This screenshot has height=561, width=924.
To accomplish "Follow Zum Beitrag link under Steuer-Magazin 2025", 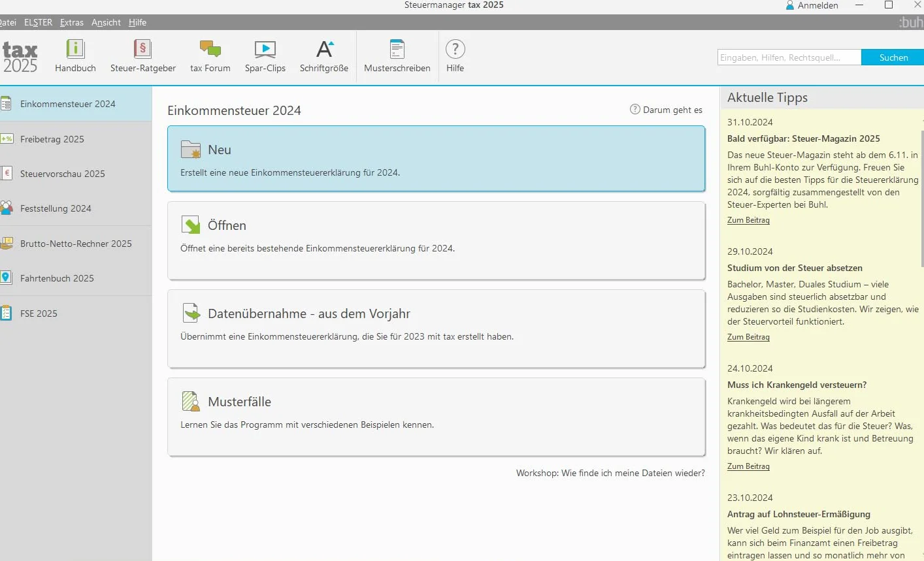I will tap(748, 220).
